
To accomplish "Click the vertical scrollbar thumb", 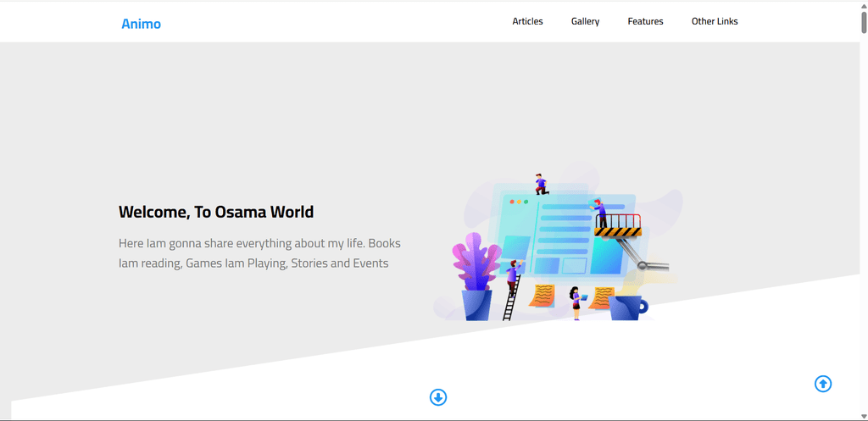I will [864, 21].
